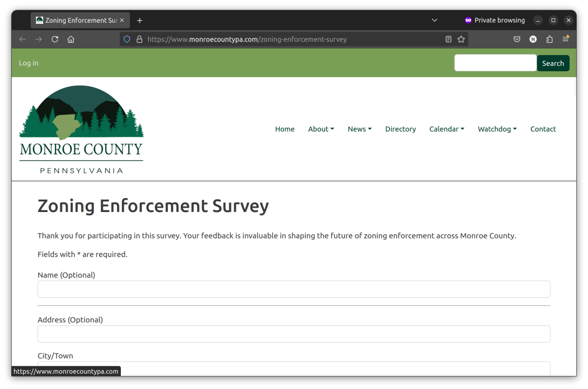Navigate back using the back arrow
The height and width of the screenshot is (389, 588).
coord(22,39)
